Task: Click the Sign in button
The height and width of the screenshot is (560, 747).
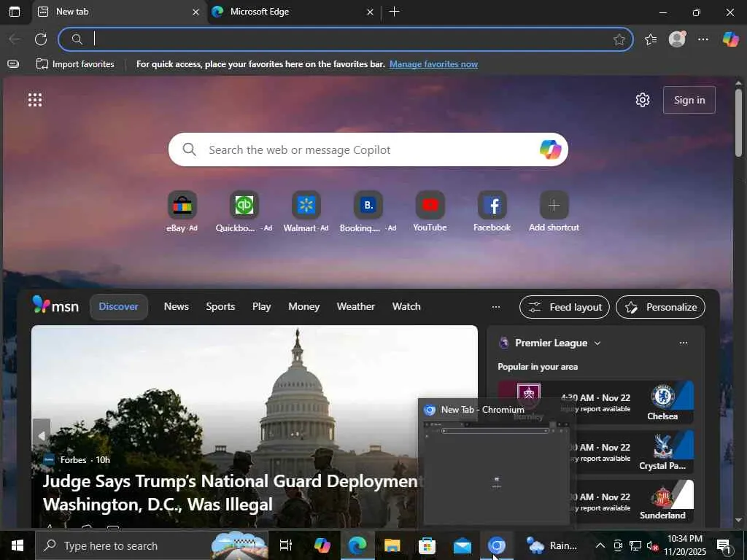Action: click(689, 100)
